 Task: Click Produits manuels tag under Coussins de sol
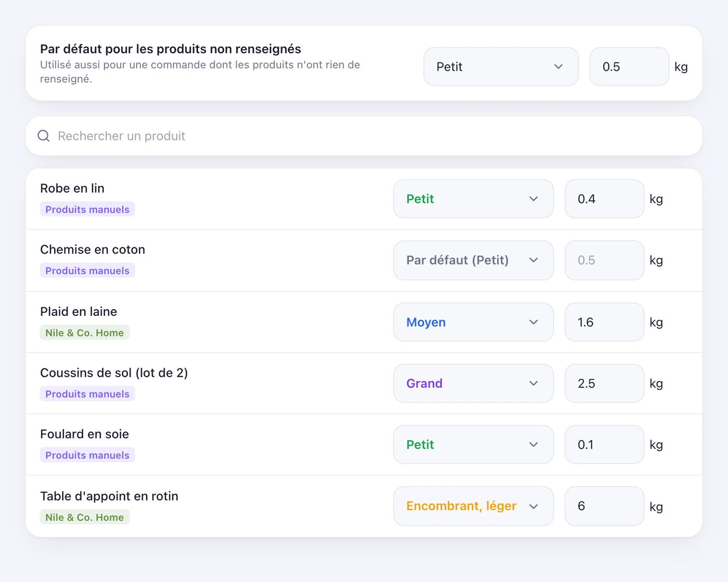point(87,394)
